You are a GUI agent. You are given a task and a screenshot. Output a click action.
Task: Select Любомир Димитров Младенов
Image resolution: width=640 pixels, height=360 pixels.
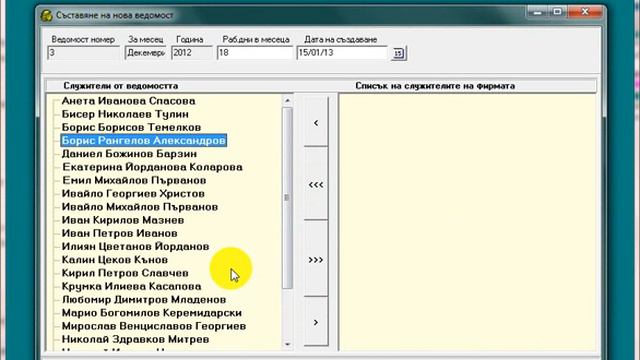[x=144, y=300]
